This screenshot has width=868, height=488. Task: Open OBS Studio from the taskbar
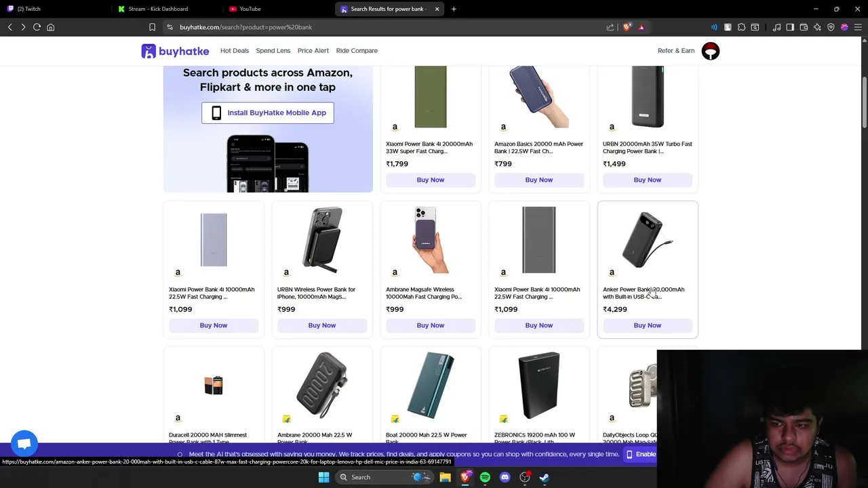(525, 477)
